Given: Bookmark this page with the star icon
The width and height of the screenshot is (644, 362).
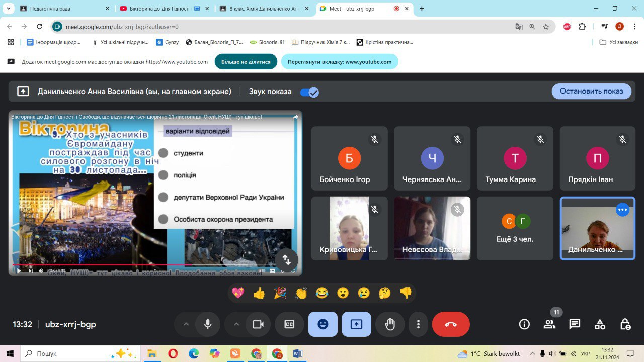Looking at the screenshot, I should point(546,27).
